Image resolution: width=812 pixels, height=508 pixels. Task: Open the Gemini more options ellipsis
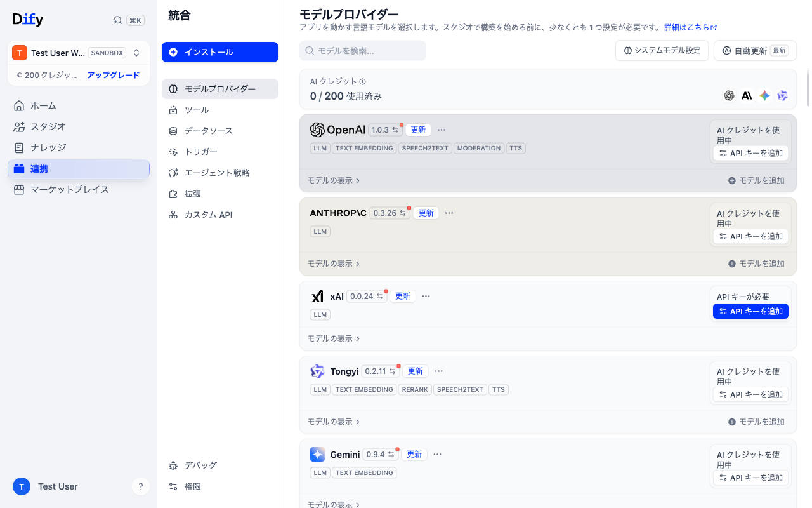(x=437, y=455)
